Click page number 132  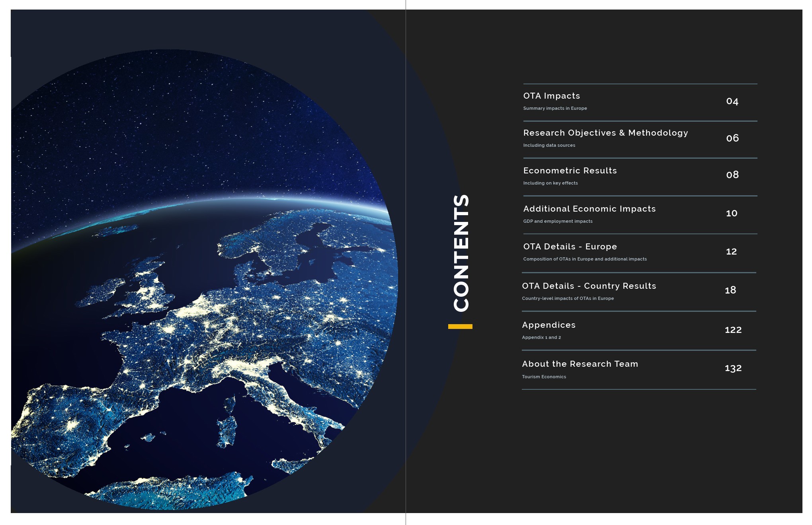pos(733,368)
